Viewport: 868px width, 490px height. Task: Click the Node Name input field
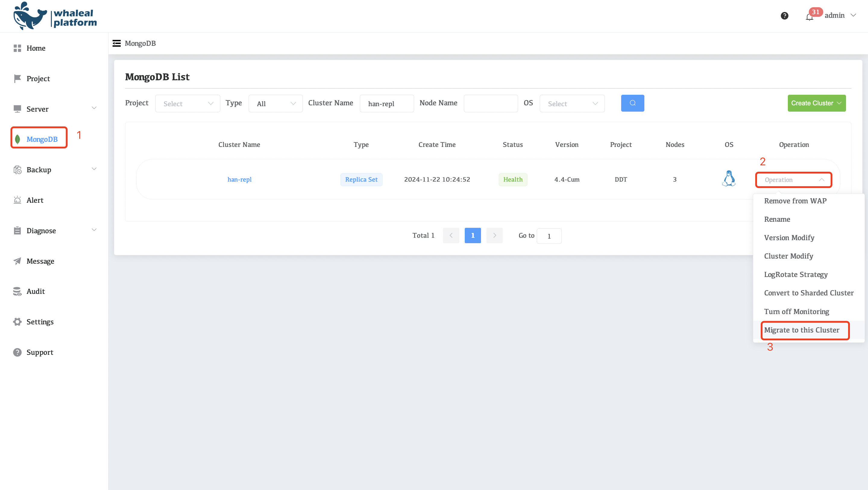point(490,103)
